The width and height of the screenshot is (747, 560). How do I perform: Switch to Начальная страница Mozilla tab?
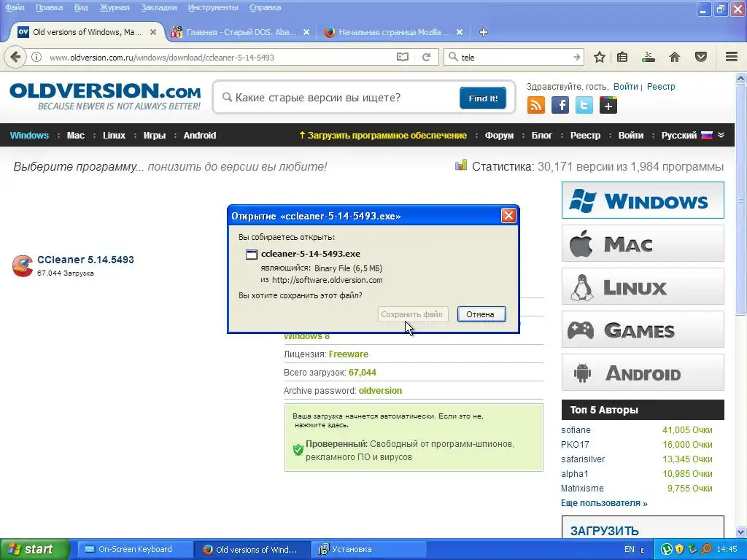[x=393, y=32]
